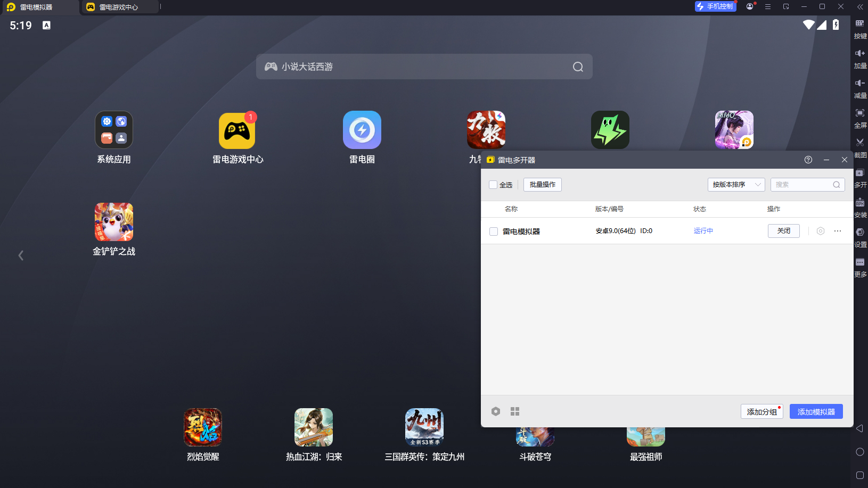
Task: Collapse the right sidebar with the double-chevron
Action: (859, 7)
